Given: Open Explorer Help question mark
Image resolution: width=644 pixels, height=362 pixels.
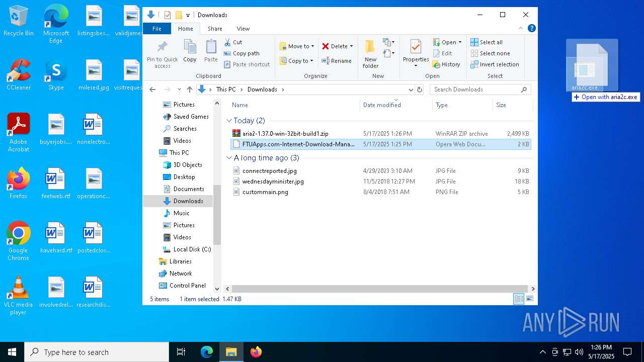Looking at the screenshot, I should 532,29.
